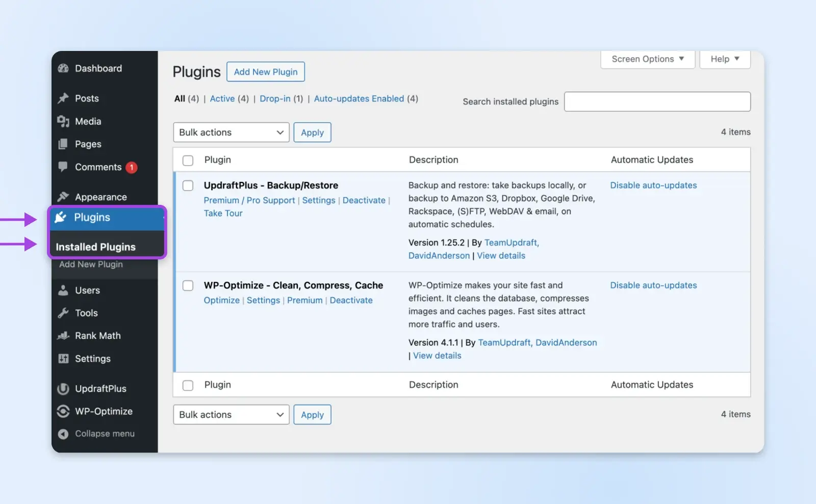The image size is (816, 504).
Task: Open Media via its sidebar icon
Action: 63,121
